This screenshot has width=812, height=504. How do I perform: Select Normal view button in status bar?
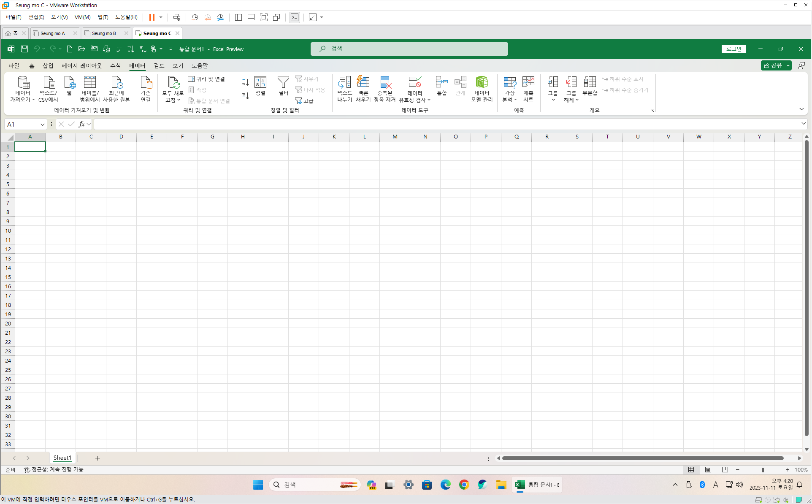(x=691, y=469)
